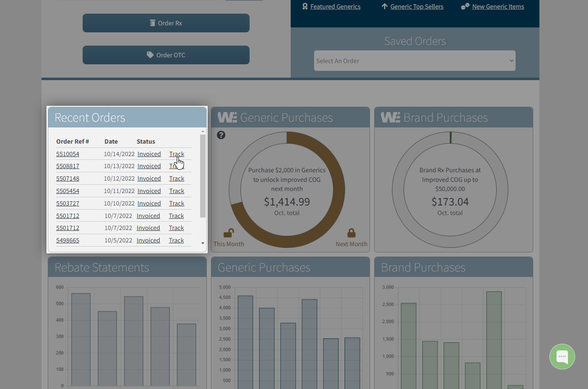Viewport: 588px width, 389px height.
Task: Click the Recent Orders panel title
Action: click(90, 117)
